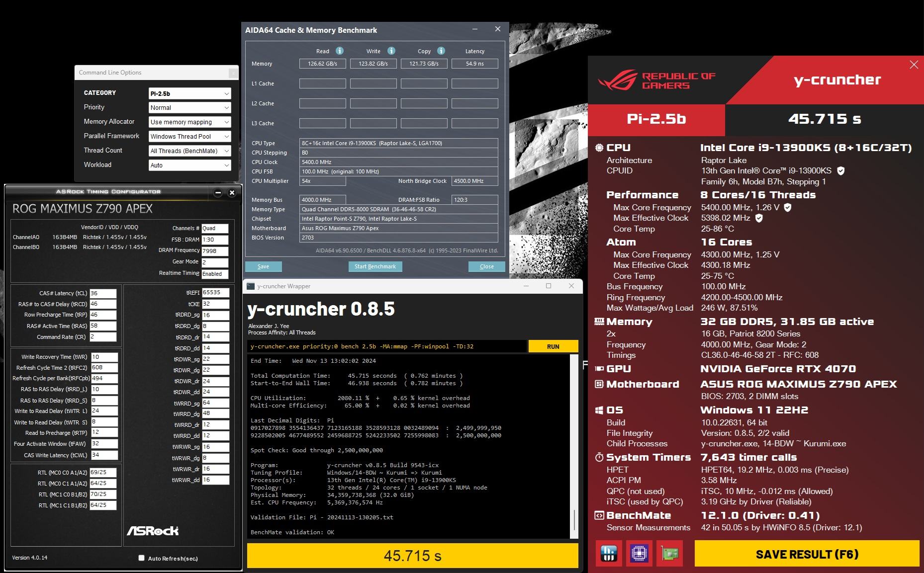Show AIDA64 Write info icon

391,51
